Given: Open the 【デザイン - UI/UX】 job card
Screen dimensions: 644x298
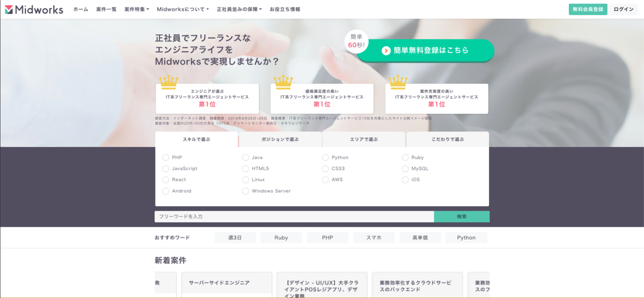Looking at the screenshot, I should pyautogui.click(x=322, y=285).
